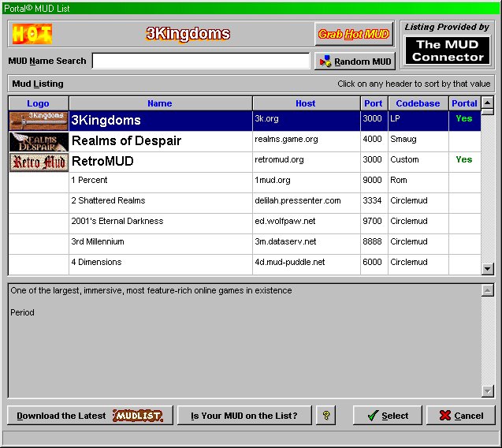The height and width of the screenshot is (448, 502).
Task: Click MUD list scroll up arrow
Action: click(x=488, y=103)
